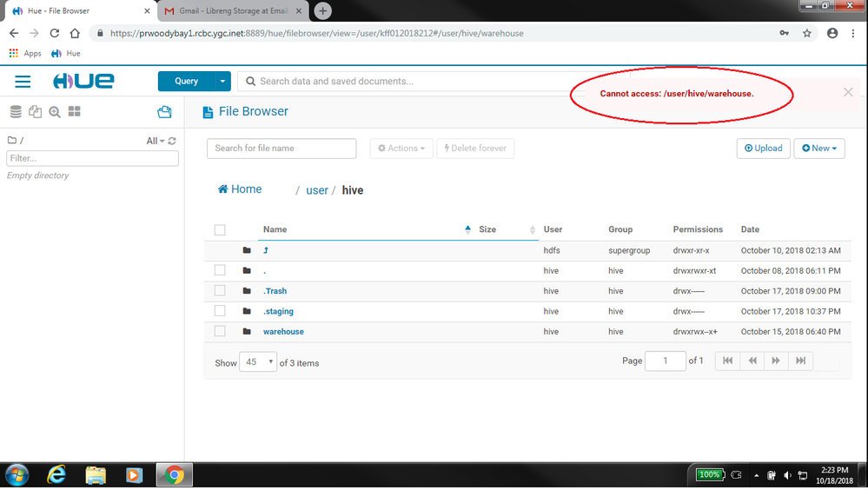Open a new browser tab
Image resolution: width=868 pixels, height=490 pixels.
tap(322, 10)
